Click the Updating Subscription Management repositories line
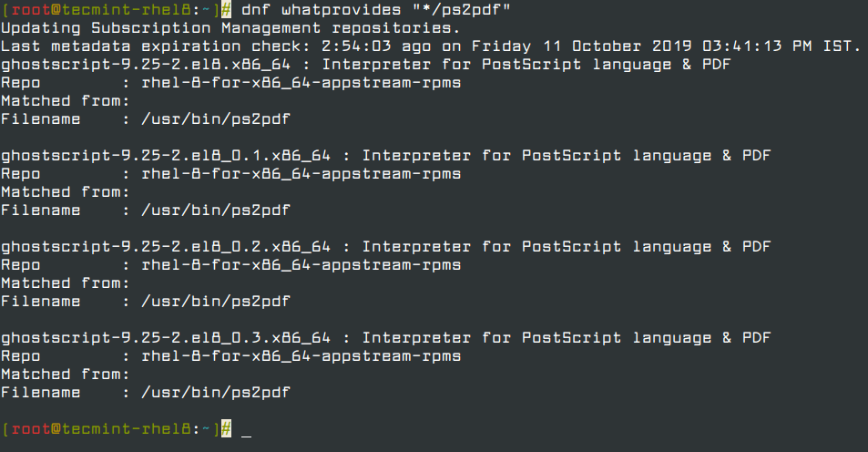The image size is (868, 452). click(x=230, y=28)
